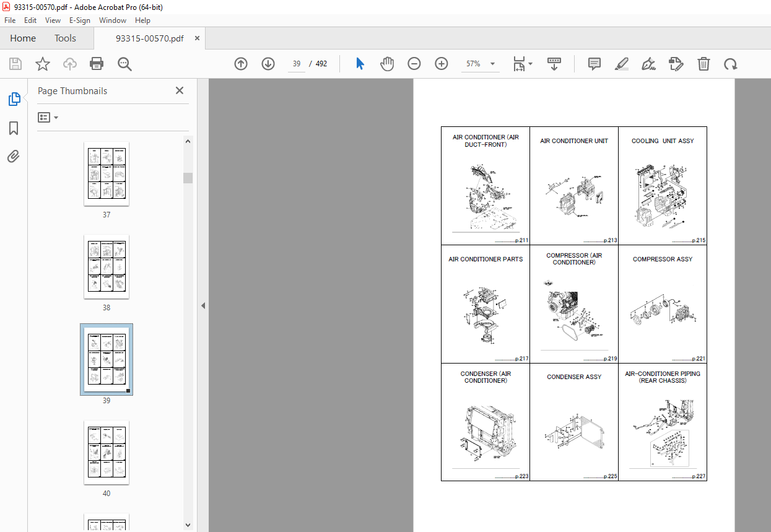Close the 93315-00570.pdf tab
Image resolution: width=771 pixels, height=532 pixels.
click(x=197, y=38)
